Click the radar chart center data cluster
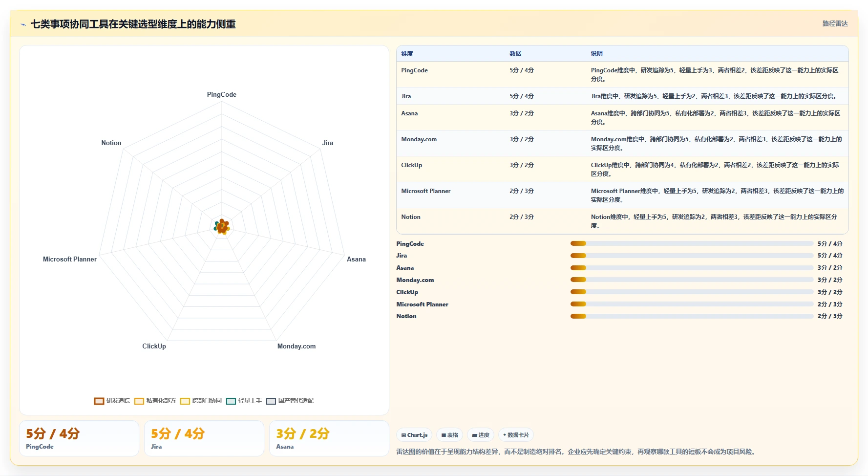 [x=222, y=227]
